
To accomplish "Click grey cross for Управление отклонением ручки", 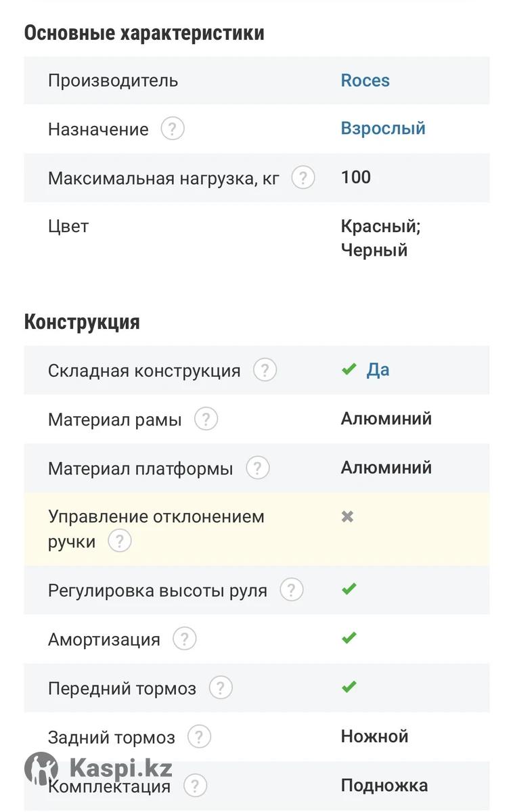I will coord(348,516).
